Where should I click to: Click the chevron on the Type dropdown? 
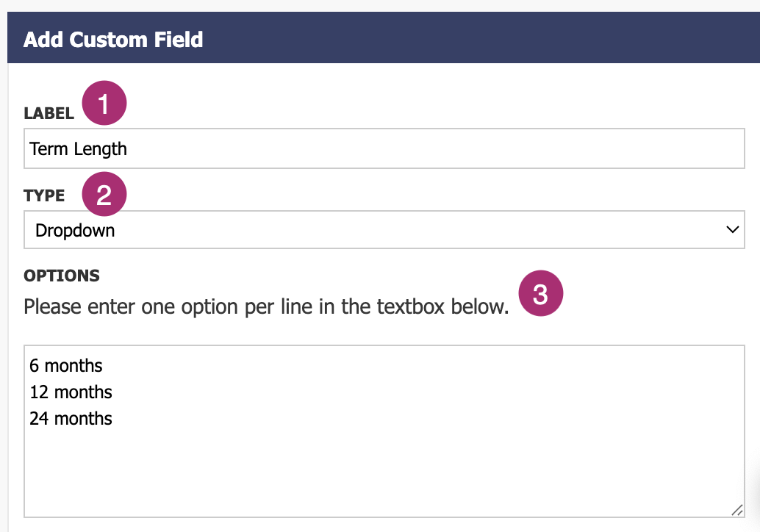click(x=731, y=229)
